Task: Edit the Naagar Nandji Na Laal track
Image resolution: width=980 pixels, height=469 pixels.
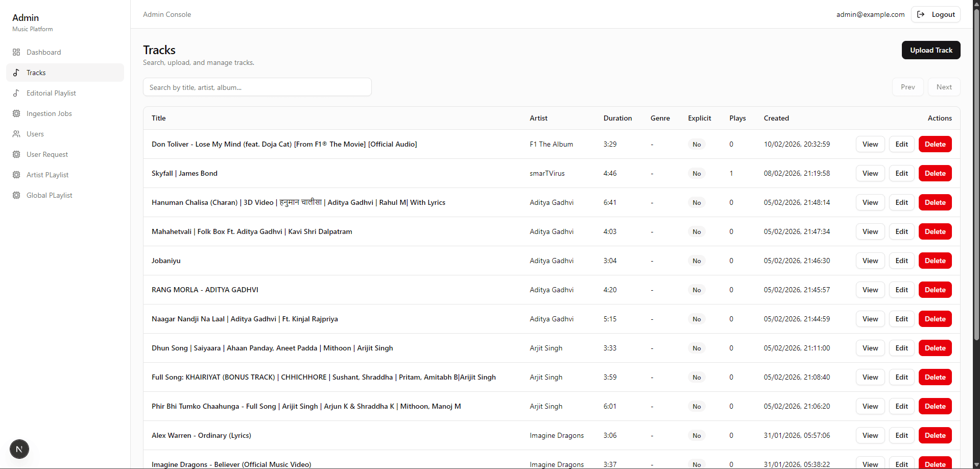Action: click(x=902, y=319)
